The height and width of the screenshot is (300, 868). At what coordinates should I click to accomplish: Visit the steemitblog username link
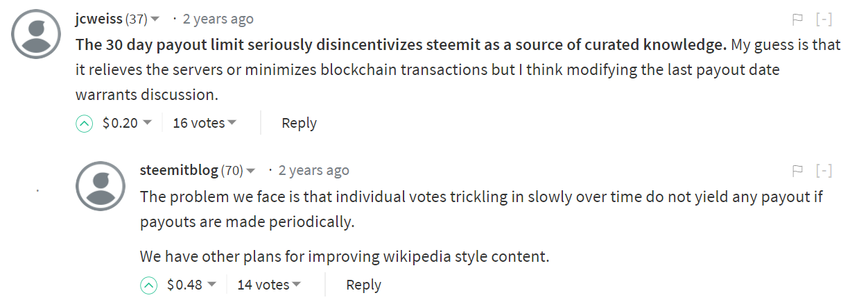[x=179, y=170]
